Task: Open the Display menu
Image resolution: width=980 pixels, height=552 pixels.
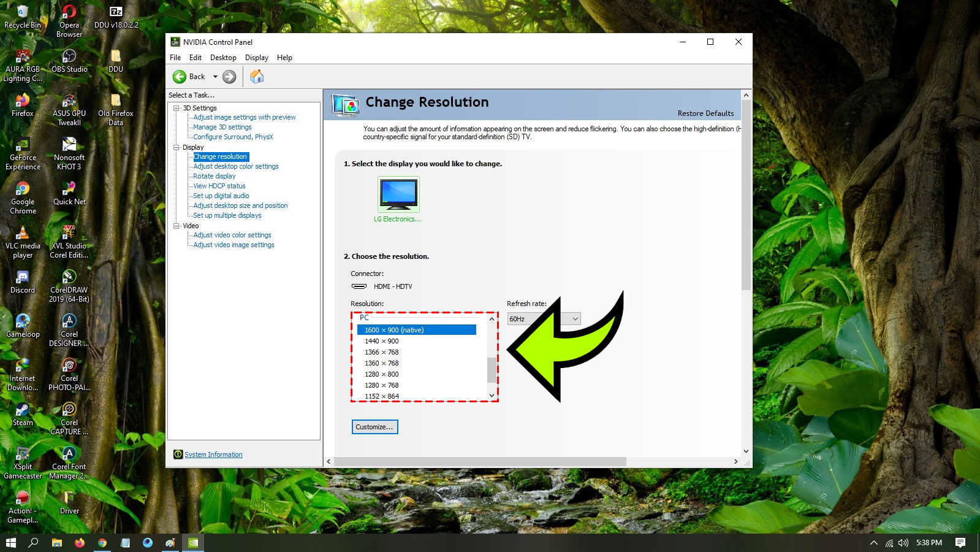Action: coord(257,58)
